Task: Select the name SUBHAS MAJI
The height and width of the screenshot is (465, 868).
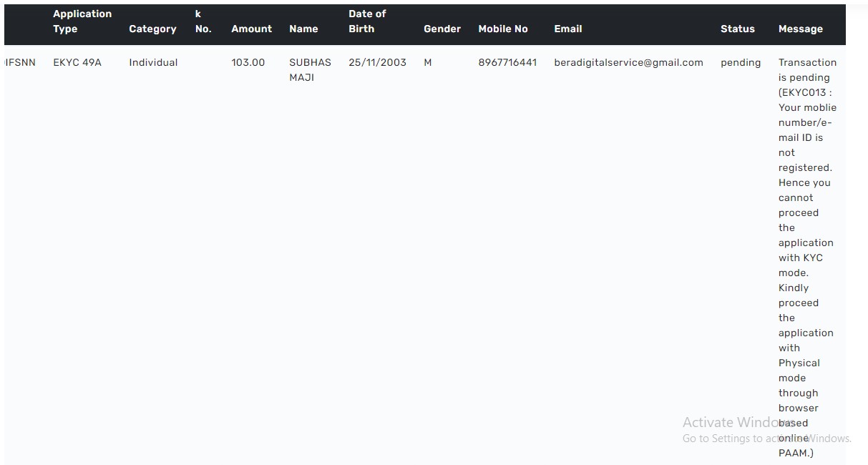Action: click(x=310, y=69)
